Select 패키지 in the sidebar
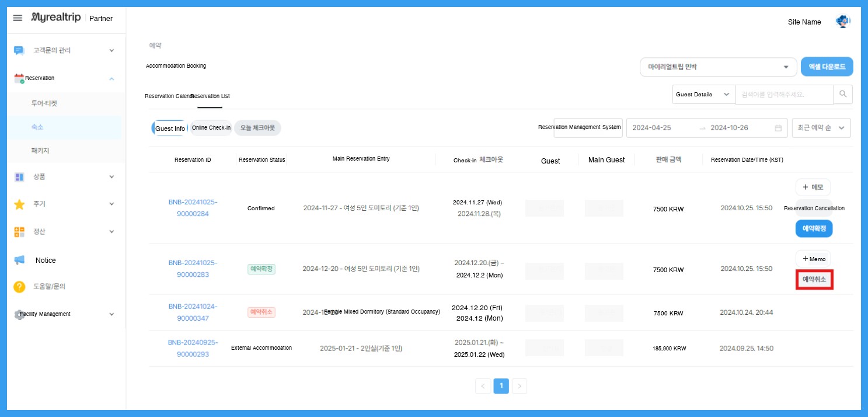 pos(40,151)
